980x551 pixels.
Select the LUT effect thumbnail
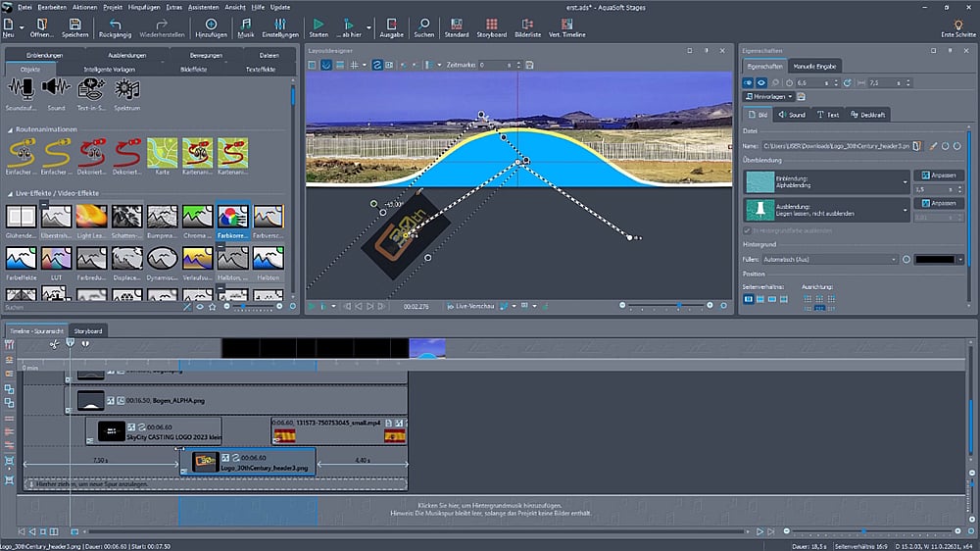tap(58, 259)
